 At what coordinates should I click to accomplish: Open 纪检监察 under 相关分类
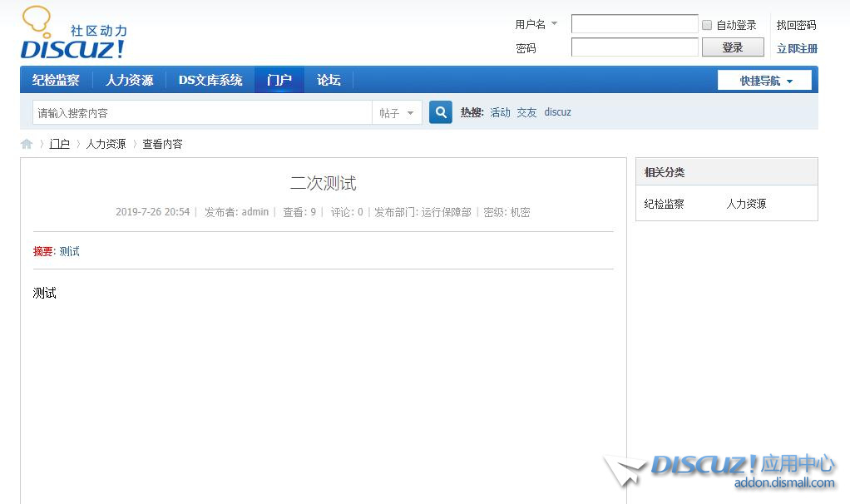[664, 204]
